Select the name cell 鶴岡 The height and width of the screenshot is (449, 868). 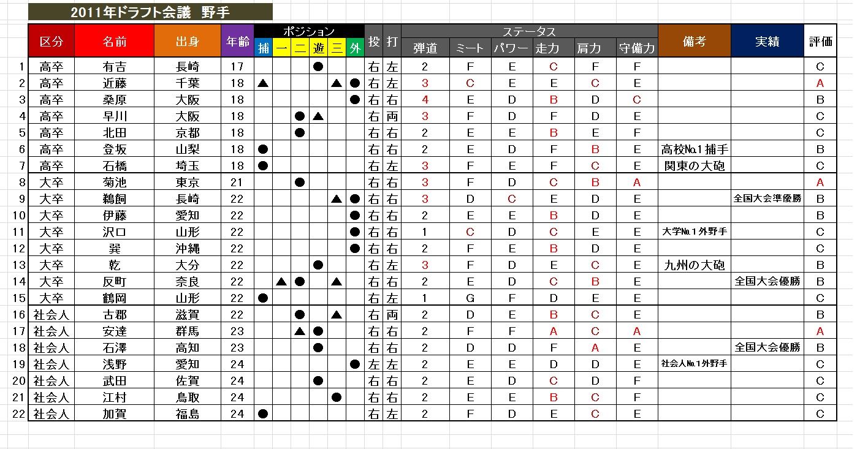pos(115,298)
